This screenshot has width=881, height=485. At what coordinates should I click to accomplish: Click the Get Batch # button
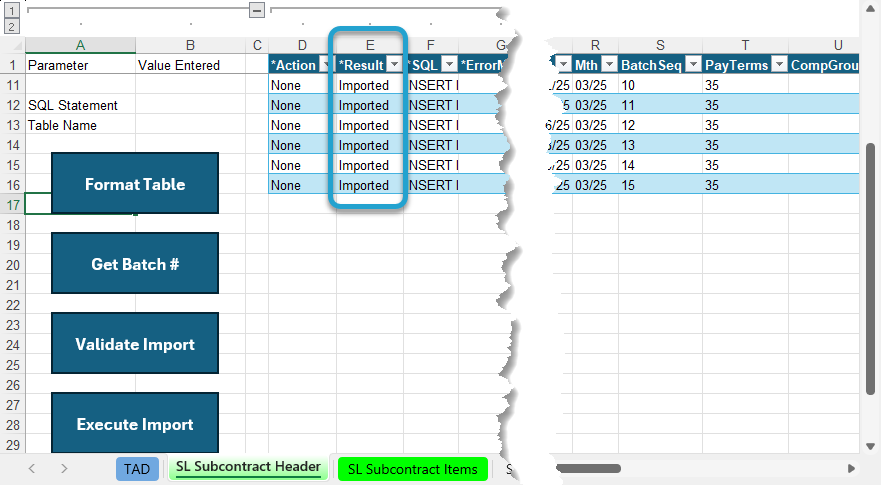(135, 263)
